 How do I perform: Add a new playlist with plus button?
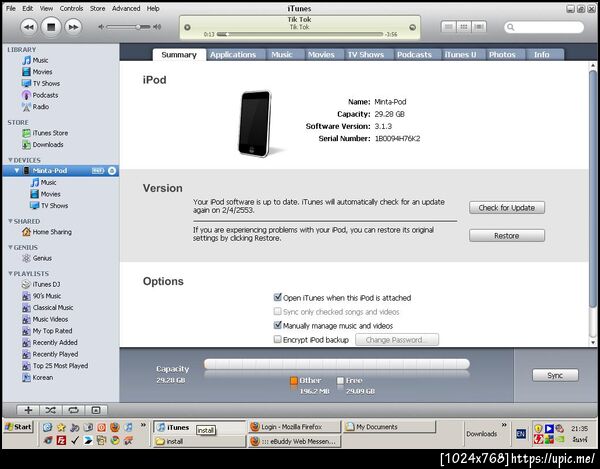[28, 410]
